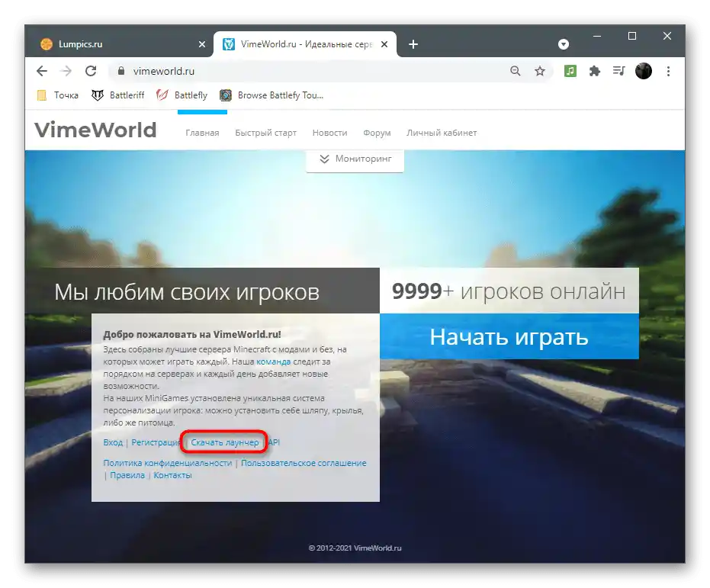Viewport: 710px width, 588px height.
Task: Open the Личный кабинет menu item
Action: click(442, 133)
